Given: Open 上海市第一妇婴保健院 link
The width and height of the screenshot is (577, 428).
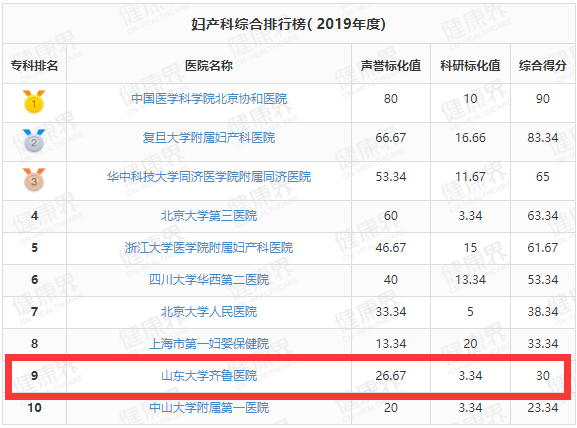Looking at the screenshot, I should [209, 344].
